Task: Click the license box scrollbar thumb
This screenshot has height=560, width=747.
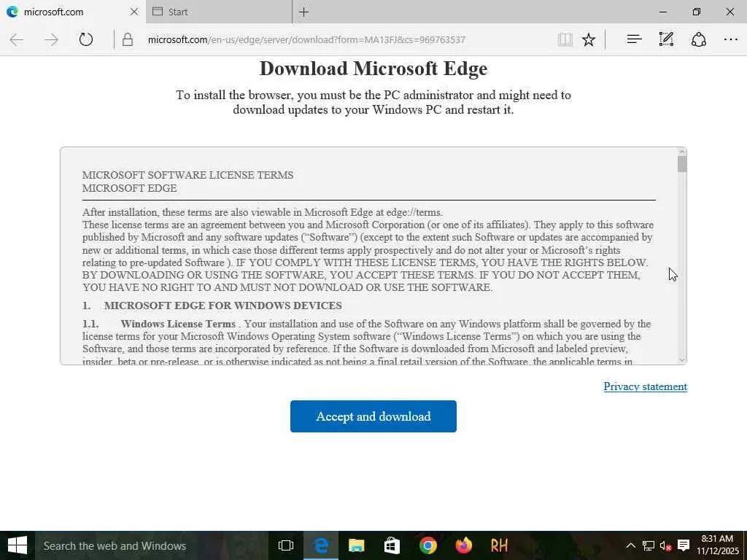Action: (682, 164)
